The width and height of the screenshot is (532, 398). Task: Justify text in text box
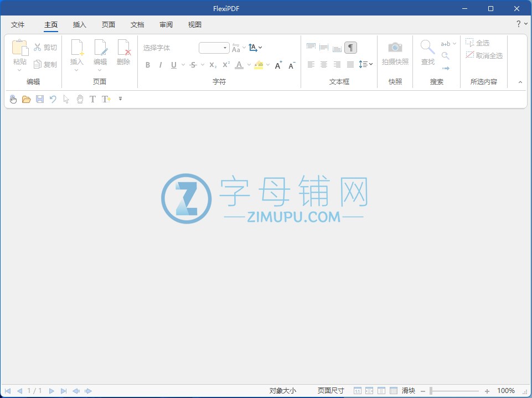(x=350, y=64)
